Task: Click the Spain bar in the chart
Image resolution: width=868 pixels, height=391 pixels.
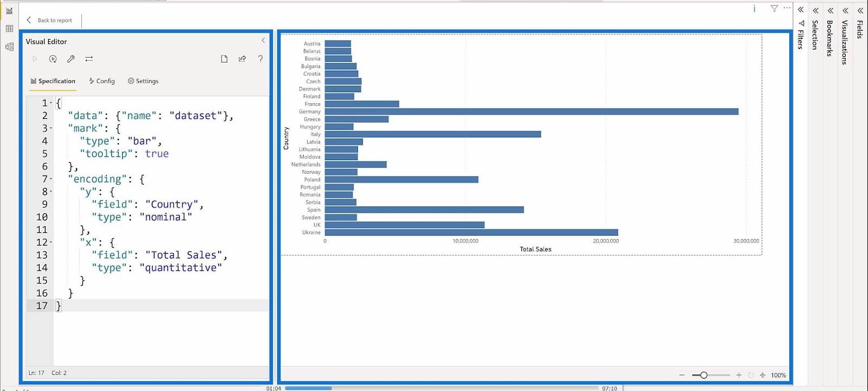Action: [x=424, y=210]
